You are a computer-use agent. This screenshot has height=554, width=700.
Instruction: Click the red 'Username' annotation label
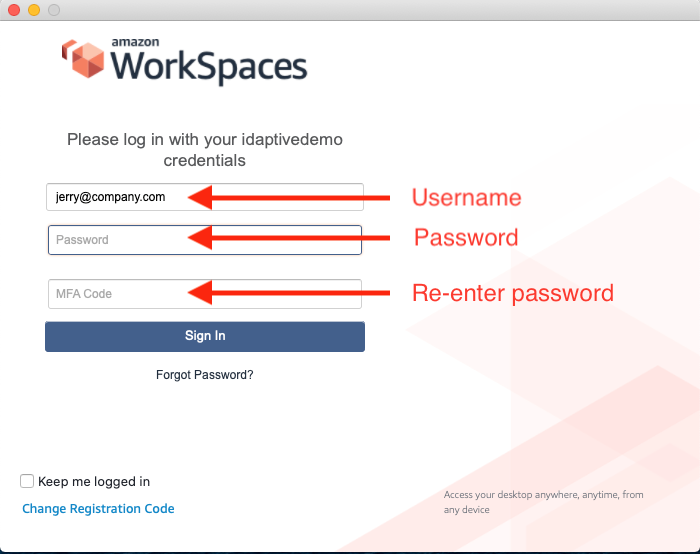coord(467,198)
